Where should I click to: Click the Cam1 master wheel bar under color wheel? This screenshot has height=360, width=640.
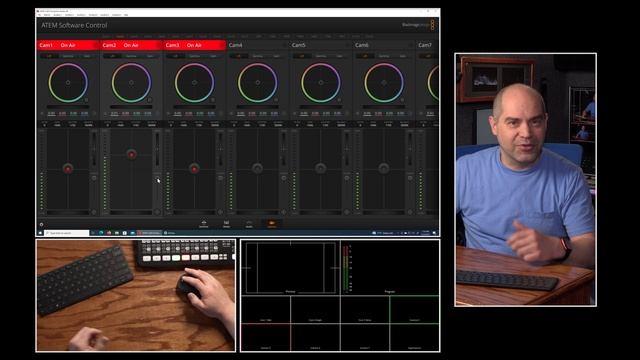[68, 107]
